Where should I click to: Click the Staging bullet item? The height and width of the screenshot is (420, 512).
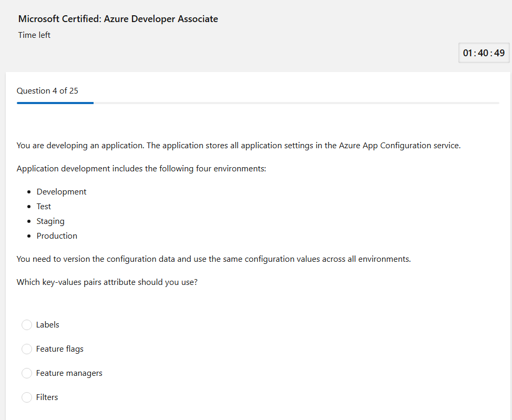pos(50,221)
